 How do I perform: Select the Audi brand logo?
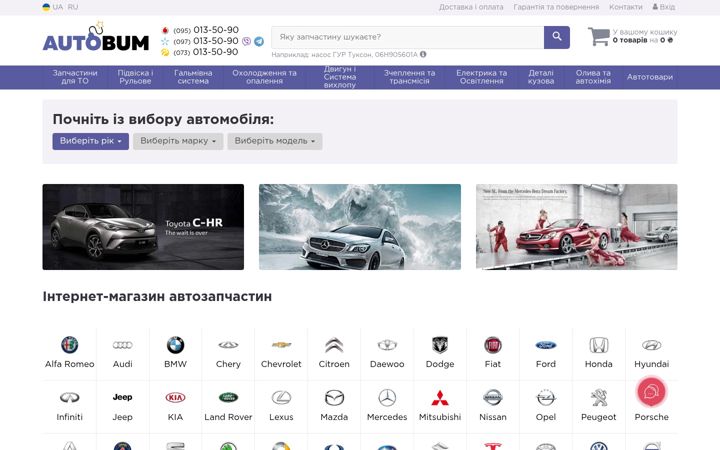(x=123, y=345)
